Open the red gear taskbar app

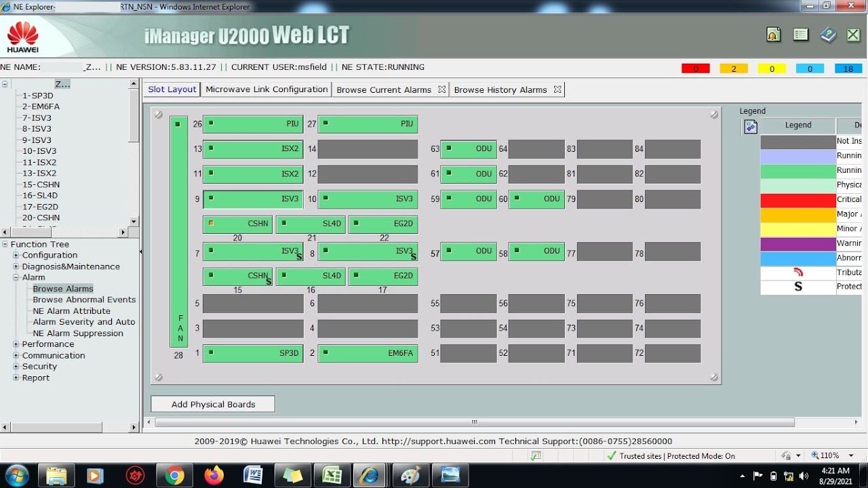coord(135,476)
